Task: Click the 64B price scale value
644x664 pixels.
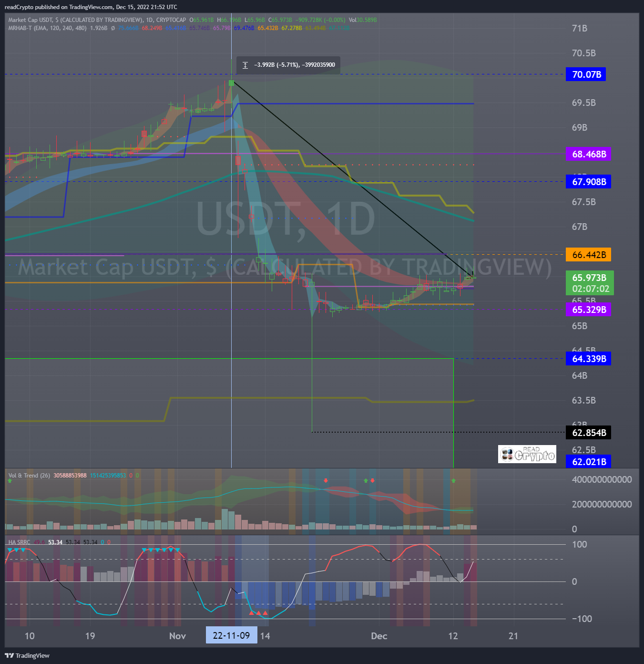Action: [579, 375]
